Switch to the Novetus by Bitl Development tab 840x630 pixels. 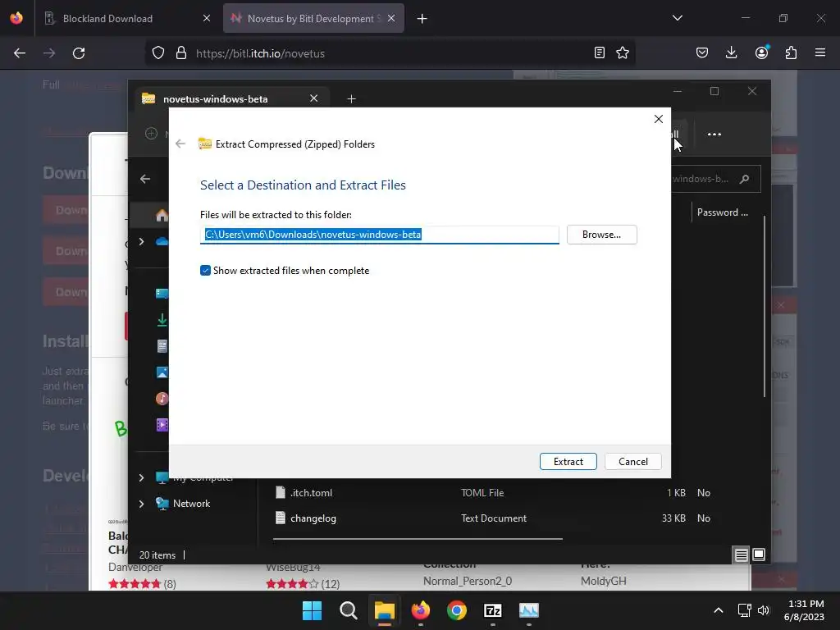tap(314, 19)
